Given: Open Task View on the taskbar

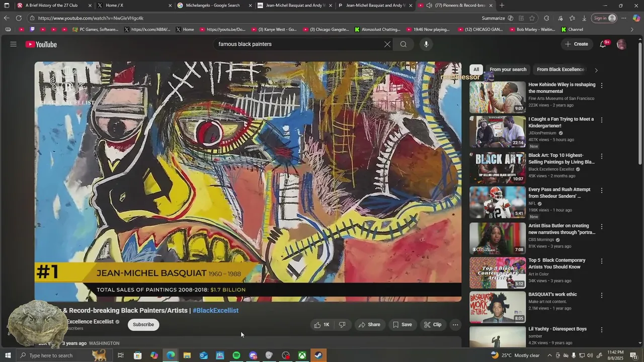Looking at the screenshot, I should pyautogui.click(x=121, y=355).
